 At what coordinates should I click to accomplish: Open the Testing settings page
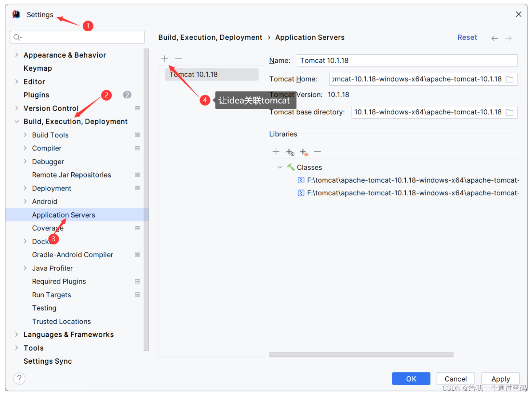point(44,308)
